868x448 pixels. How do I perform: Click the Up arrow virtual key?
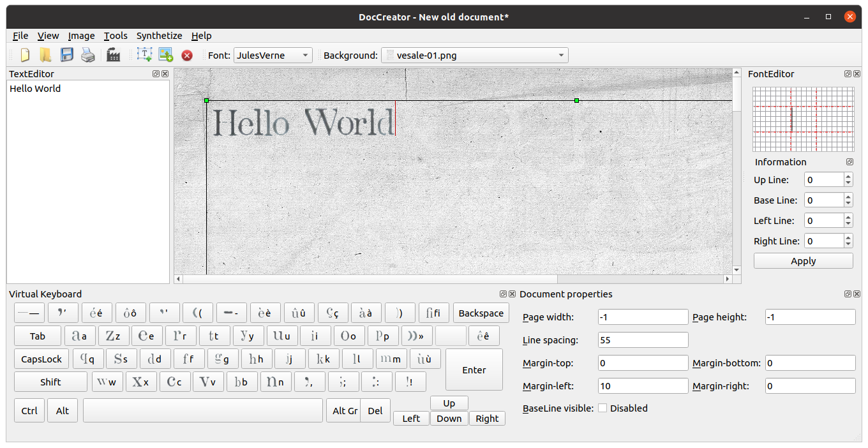(449, 403)
